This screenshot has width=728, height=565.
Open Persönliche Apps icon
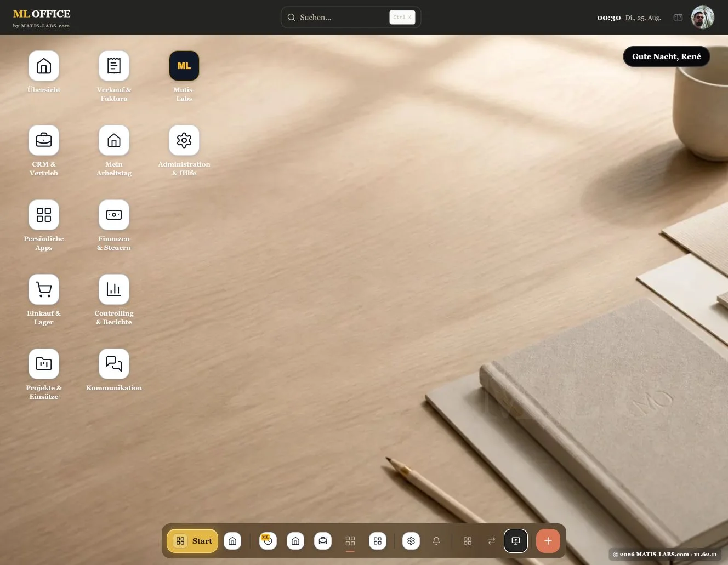(x=44, y=215)
